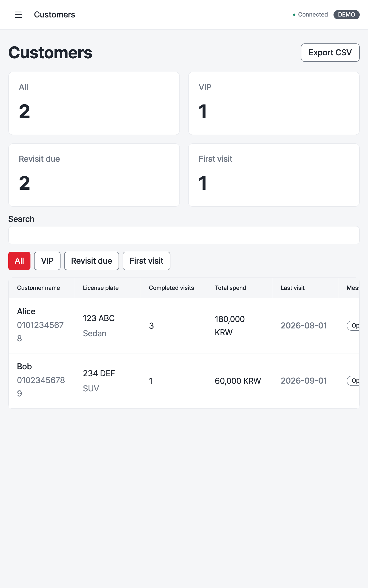This screenshot has width=368, height=588.
Task: Open message button in Alice's row
Action: click(x=354, y=326)
